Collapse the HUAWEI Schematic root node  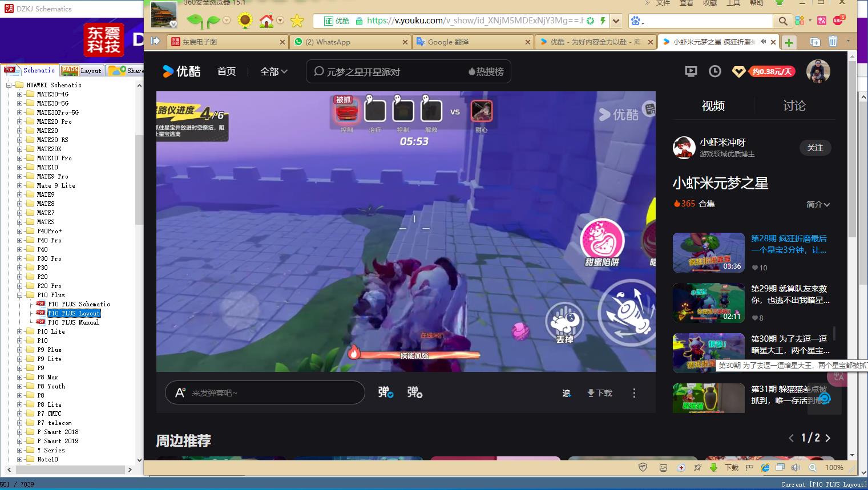pyautogui.click(x=9, y=85)
